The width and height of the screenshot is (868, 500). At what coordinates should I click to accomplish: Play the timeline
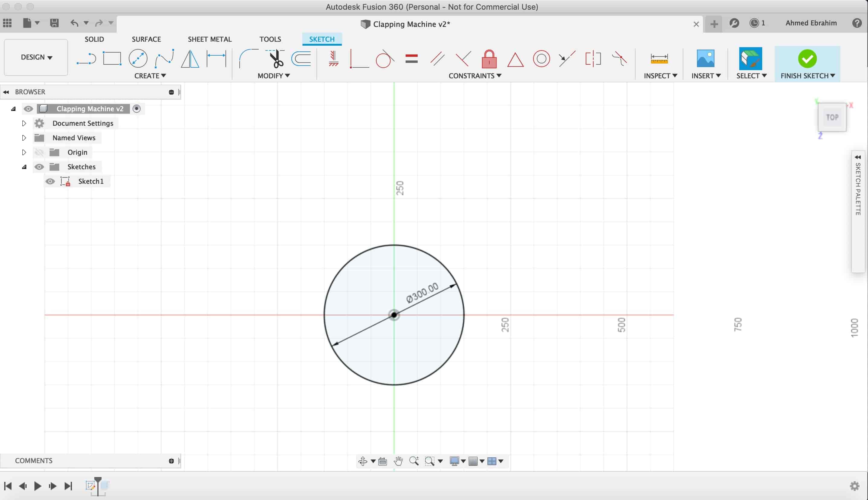tap(38, 486)
